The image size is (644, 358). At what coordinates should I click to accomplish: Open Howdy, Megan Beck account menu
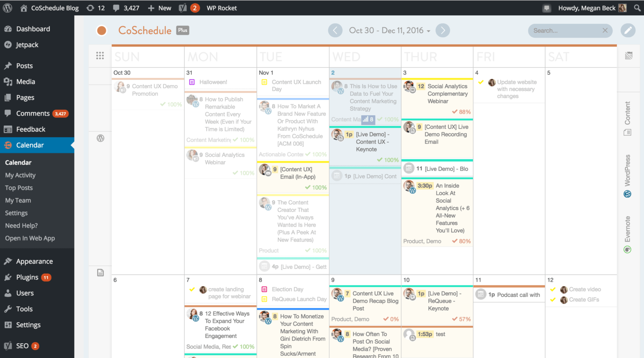tap(592, 8)
